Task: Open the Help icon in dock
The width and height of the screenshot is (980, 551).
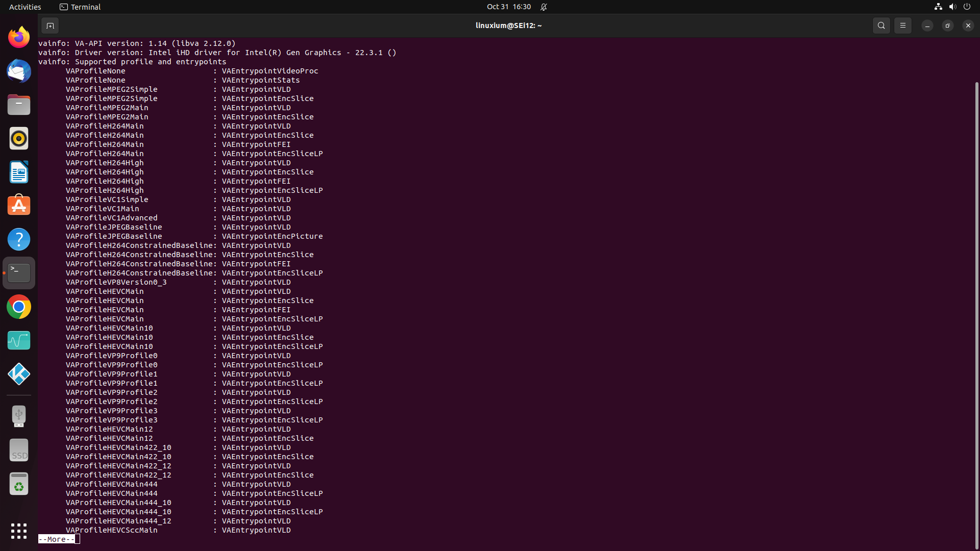Action: pos(19,239)
